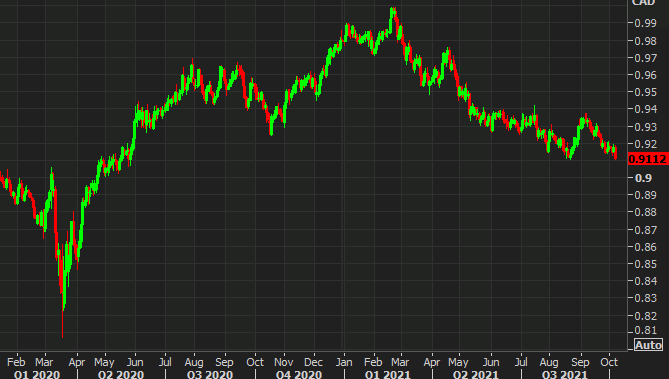Image resolution: width=669 pixels, height=379 pixels.
Task: Click the 0.82 price axis label
Action: (x=645, y=316)
